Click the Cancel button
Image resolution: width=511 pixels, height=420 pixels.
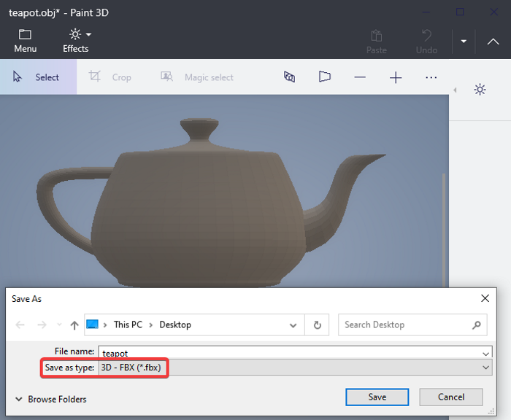point(451,397)
